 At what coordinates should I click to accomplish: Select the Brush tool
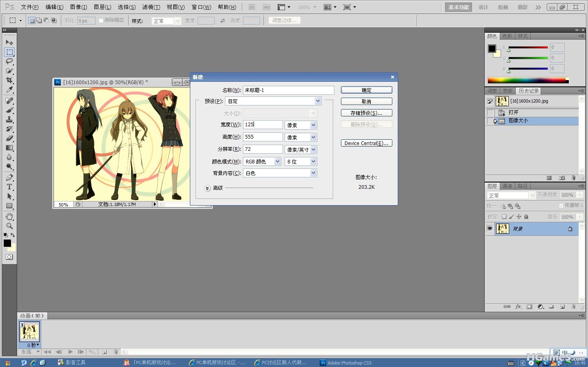(9, 110)
